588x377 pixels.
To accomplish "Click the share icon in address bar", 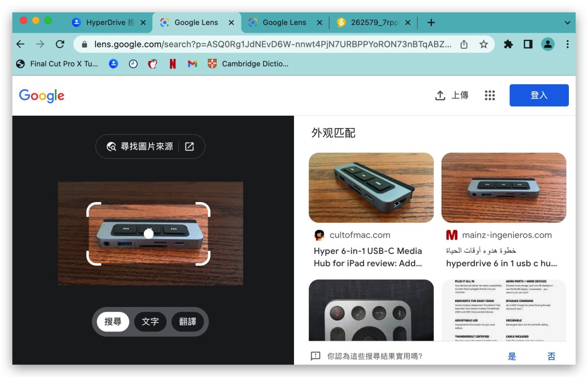I will click(464, 44).
